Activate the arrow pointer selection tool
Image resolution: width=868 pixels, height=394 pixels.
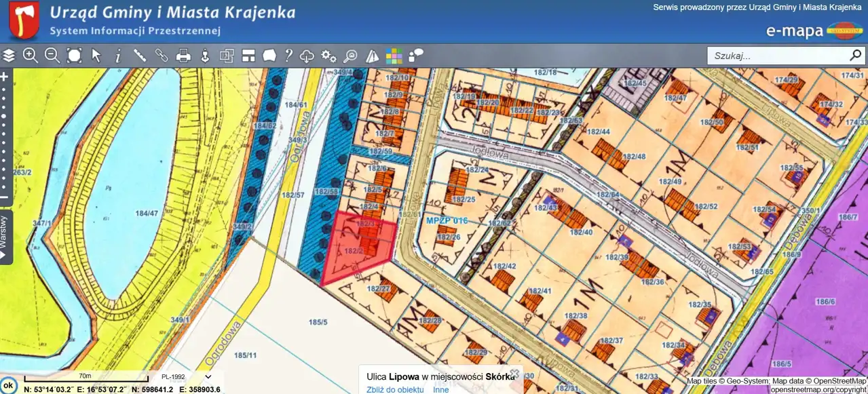[96, 56]
